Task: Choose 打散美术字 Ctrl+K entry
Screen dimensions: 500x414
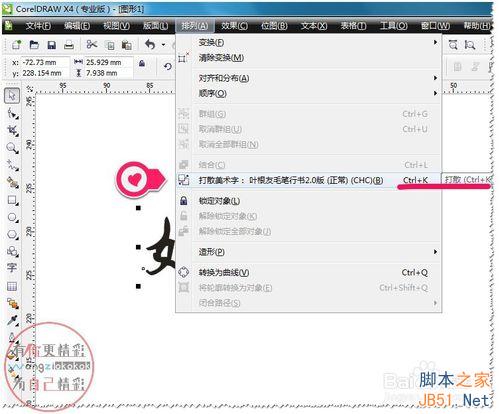Action: tap(308, 180)
